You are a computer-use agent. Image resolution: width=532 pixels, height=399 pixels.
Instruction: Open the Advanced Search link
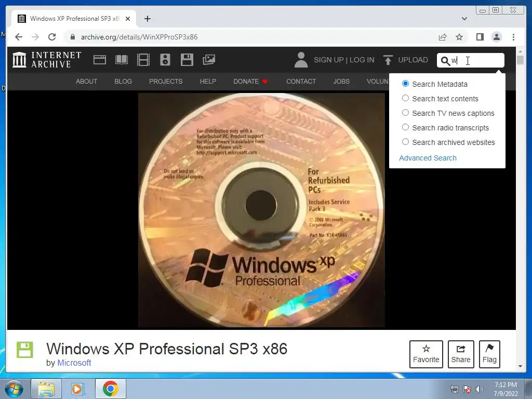pos(428,158)
